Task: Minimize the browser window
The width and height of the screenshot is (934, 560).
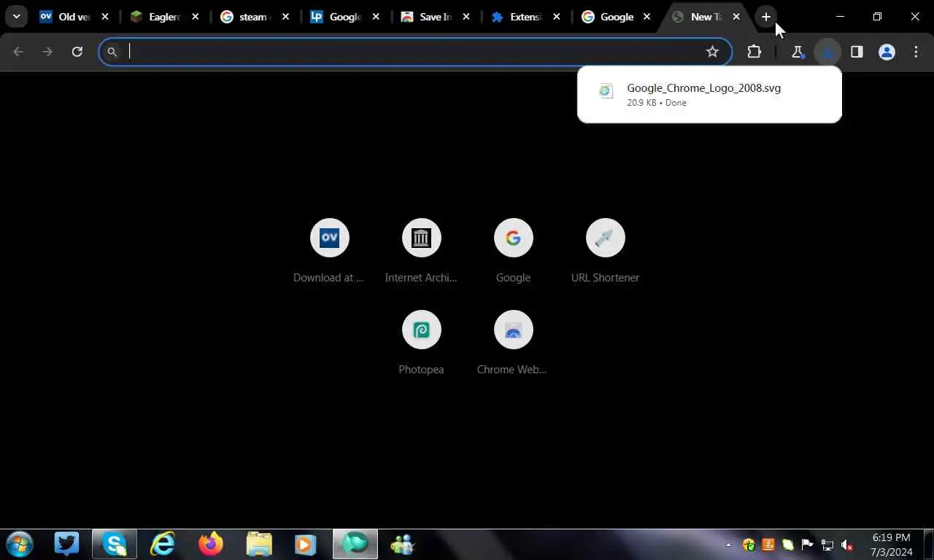Action: click(x=840, y=17)
